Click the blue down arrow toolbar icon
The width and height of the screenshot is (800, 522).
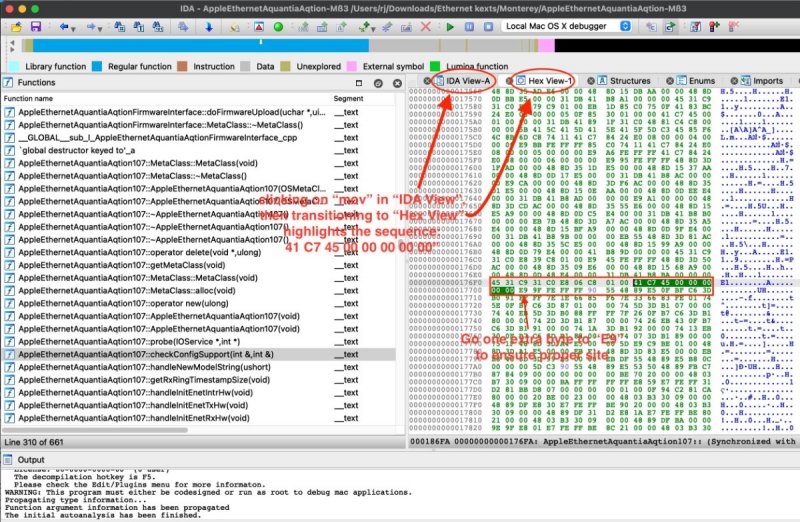pos(209,27)
